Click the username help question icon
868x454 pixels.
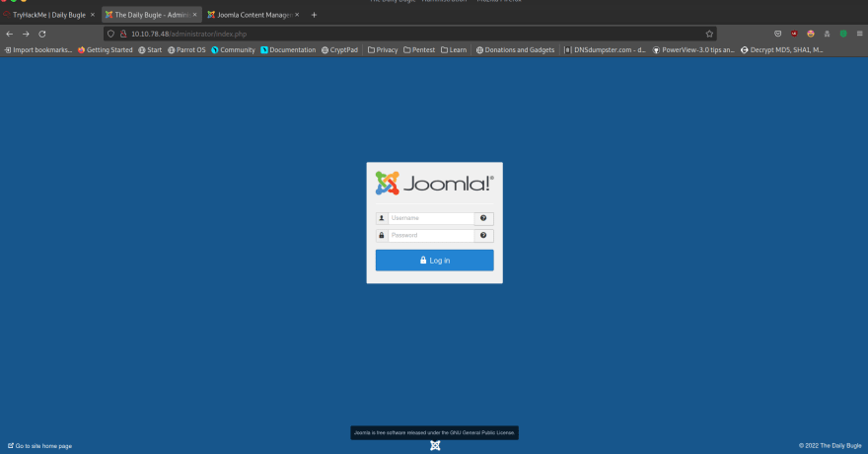(484, 218)
